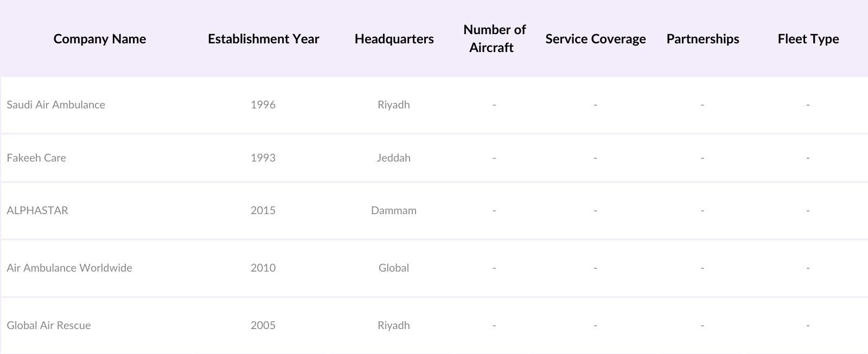Select the Headquarters column header
This screenshot has height=354, width=868.
(x=394, y=39)
